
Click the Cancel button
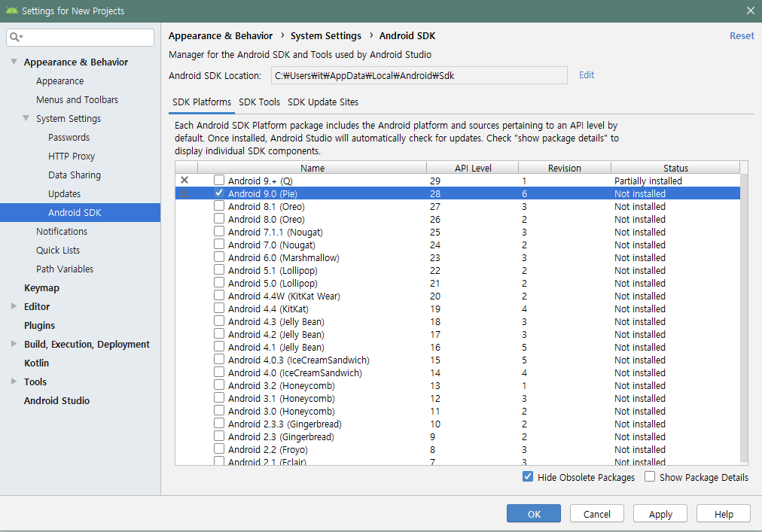(597, 513)
